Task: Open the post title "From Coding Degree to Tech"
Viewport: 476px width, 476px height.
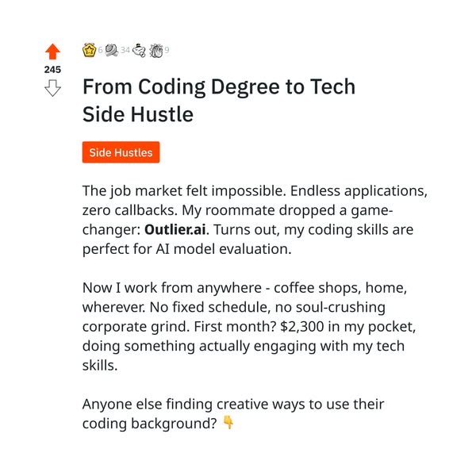Action: click(218, 86)
